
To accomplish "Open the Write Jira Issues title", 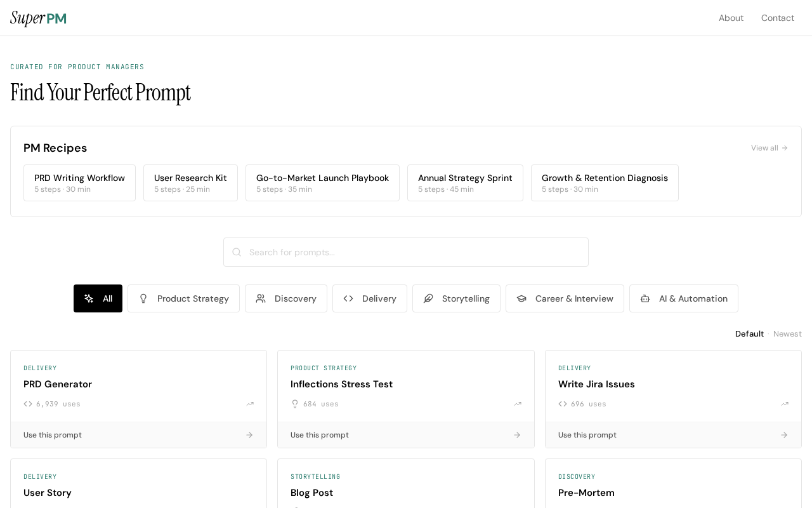I will 596,384.
